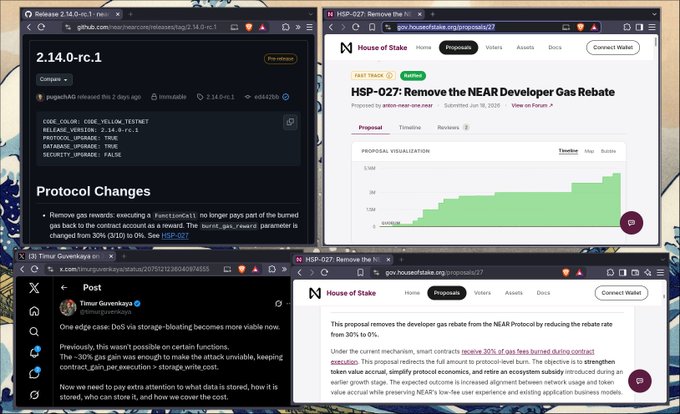Click the Immutable lock label on release
This screenshot has width=680, height=414.
pyautogui.click(x=169, y=97)
